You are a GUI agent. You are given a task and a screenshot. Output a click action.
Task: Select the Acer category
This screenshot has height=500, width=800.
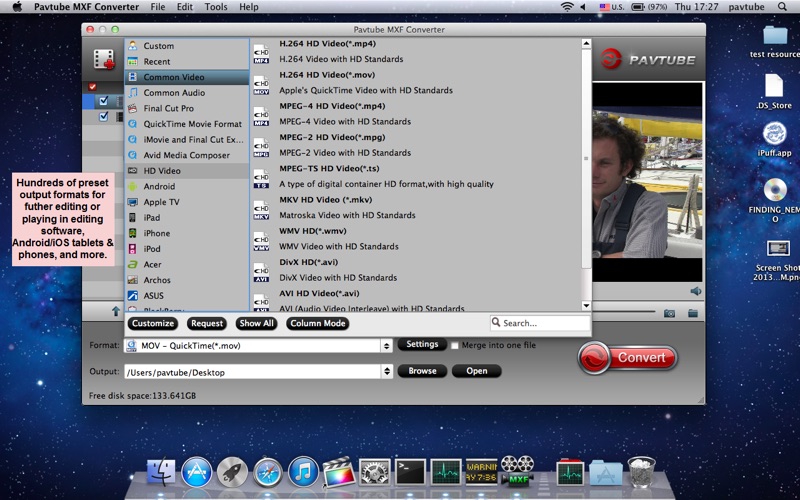point(187,265)
